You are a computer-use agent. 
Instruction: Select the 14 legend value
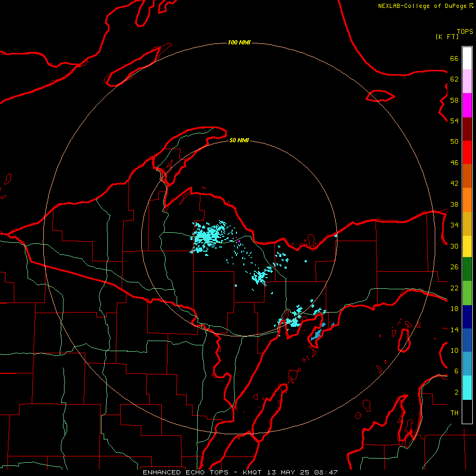[454, 329]
